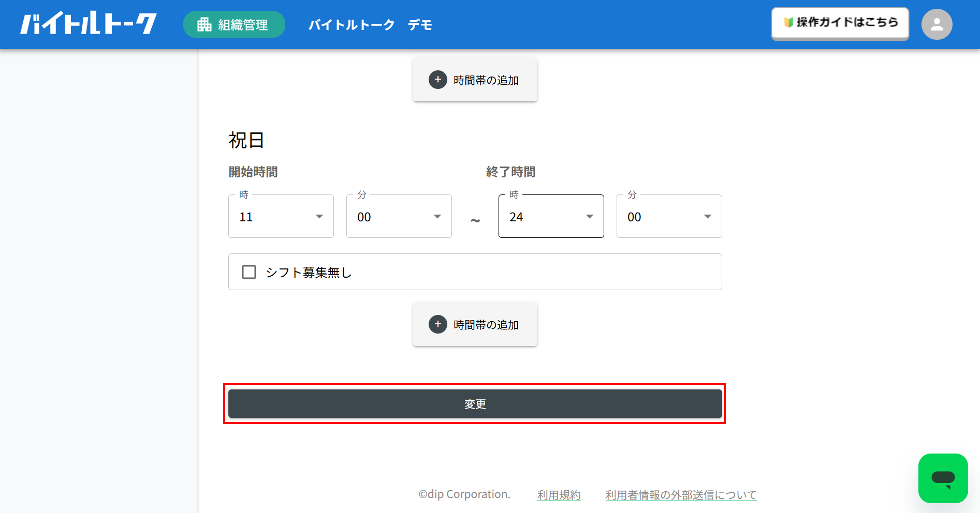The height and width of the screenshot is (513, 980).
Task: Open the 利用規約 link
Action: [558, 495]
